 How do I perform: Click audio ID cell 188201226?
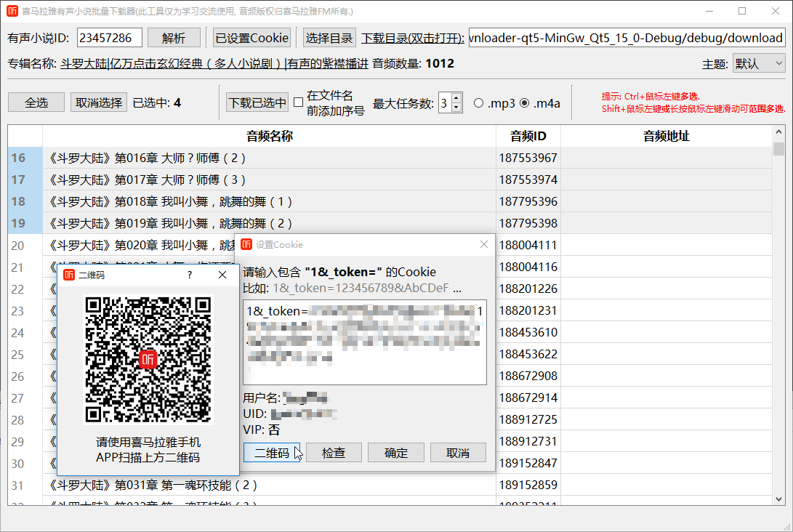tap(528, 289)
